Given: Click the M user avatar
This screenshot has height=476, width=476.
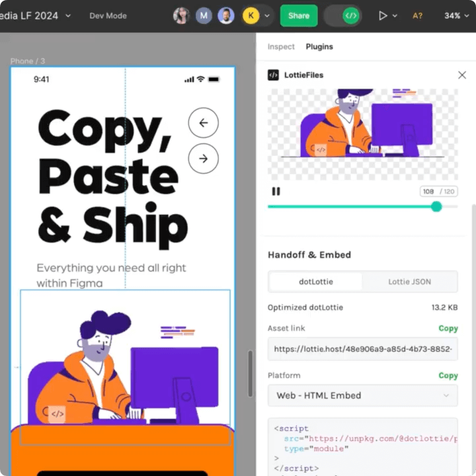Looking at the screenshot, I should click(204, 16).
